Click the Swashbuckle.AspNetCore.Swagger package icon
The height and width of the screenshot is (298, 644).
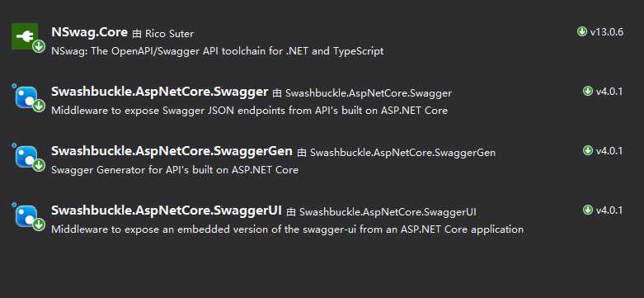pos(27,97)
